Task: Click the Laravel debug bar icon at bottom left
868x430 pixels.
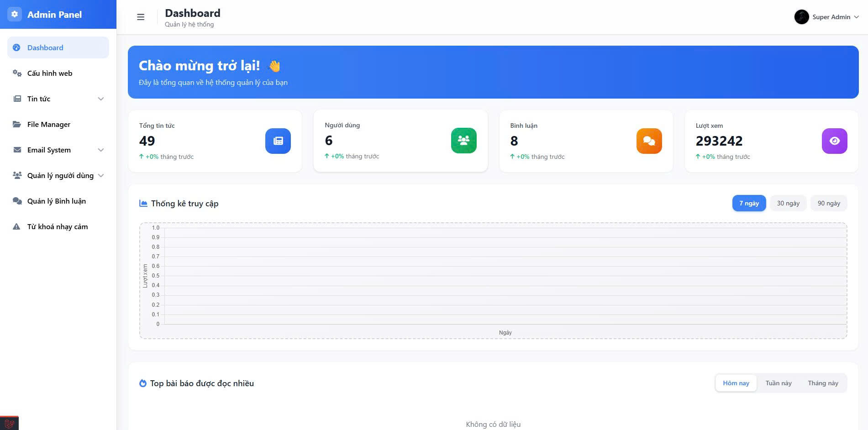Action: [9, 423]
